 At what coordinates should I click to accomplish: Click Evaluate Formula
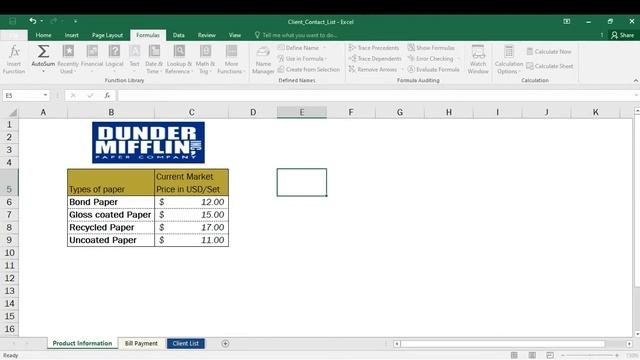click(x=433, y=70)
